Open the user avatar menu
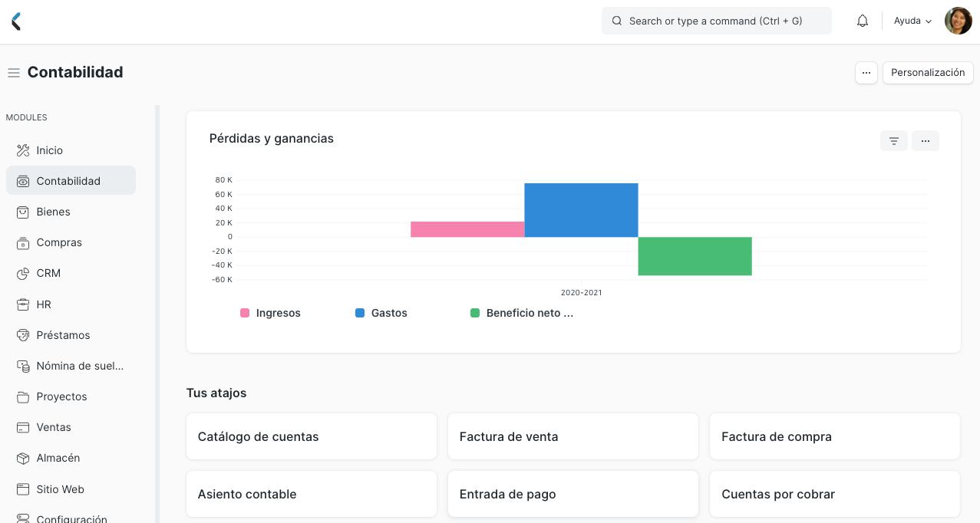This screenshot has height=523, width=980. 958,21
